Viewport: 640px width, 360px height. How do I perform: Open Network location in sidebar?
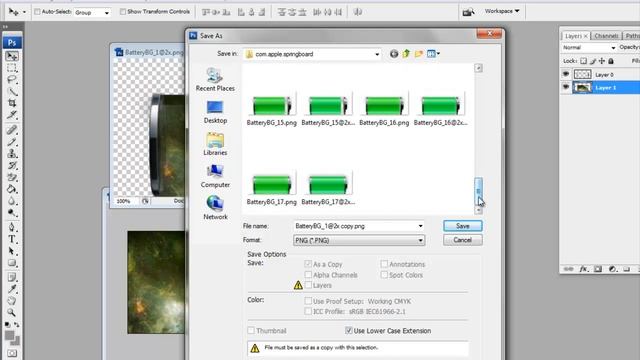pyautogui.click(x=215, y=208)
